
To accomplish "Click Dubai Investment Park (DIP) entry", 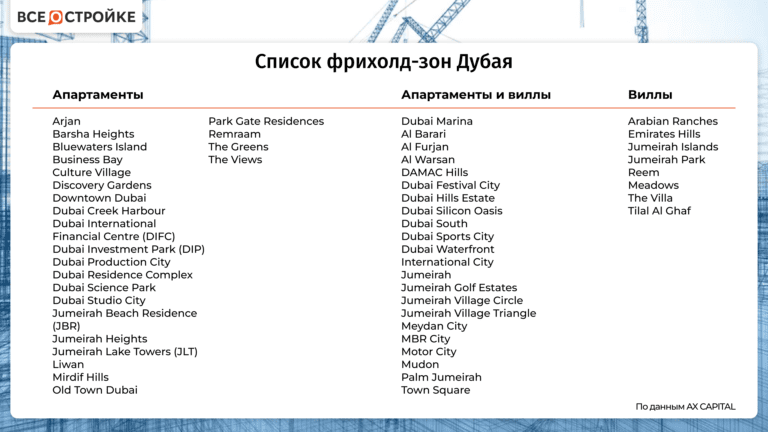I will pos(128,249).
